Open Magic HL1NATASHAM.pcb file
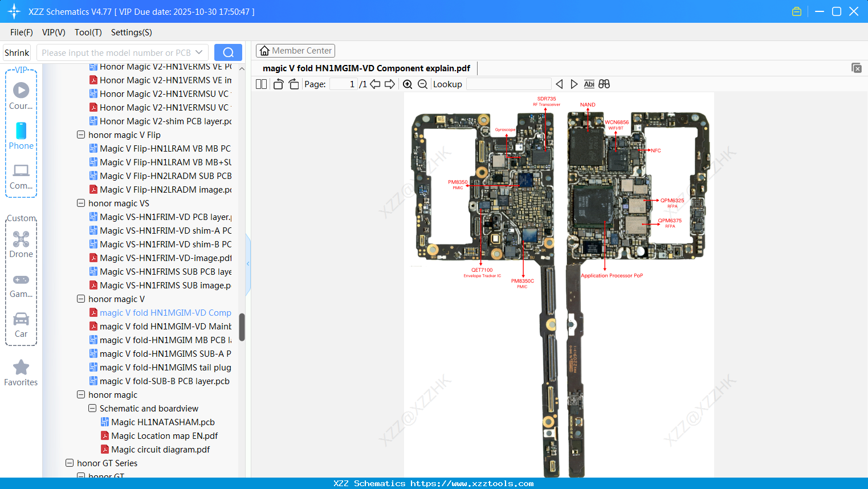The image size is (868, 489). click(158, 422)
